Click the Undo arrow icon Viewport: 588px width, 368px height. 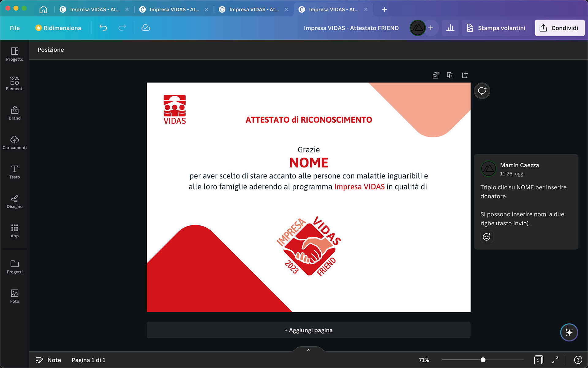coord(103,28)
